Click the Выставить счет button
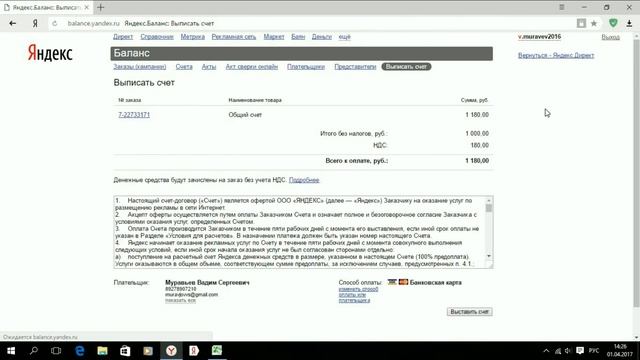 tap(469, 311)
